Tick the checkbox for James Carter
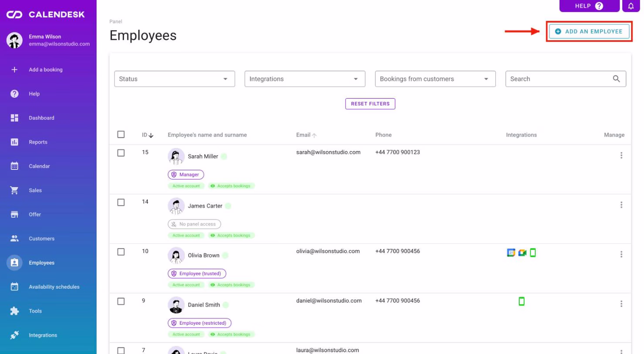The width and height of the screenshot is (644, 354). pyautogui.click(x=121, y=202)
